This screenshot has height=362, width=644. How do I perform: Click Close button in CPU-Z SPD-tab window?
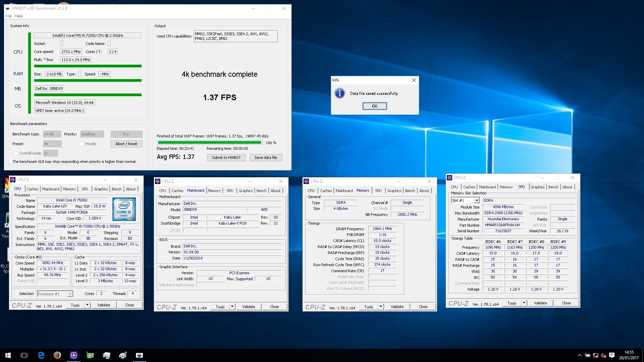[x=566, y=303]
